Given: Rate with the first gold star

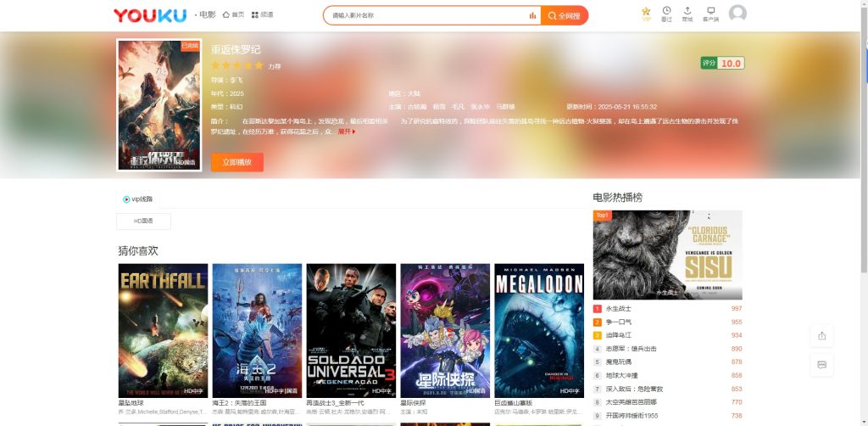Looking at the screenshot, I should click(216, 65).
